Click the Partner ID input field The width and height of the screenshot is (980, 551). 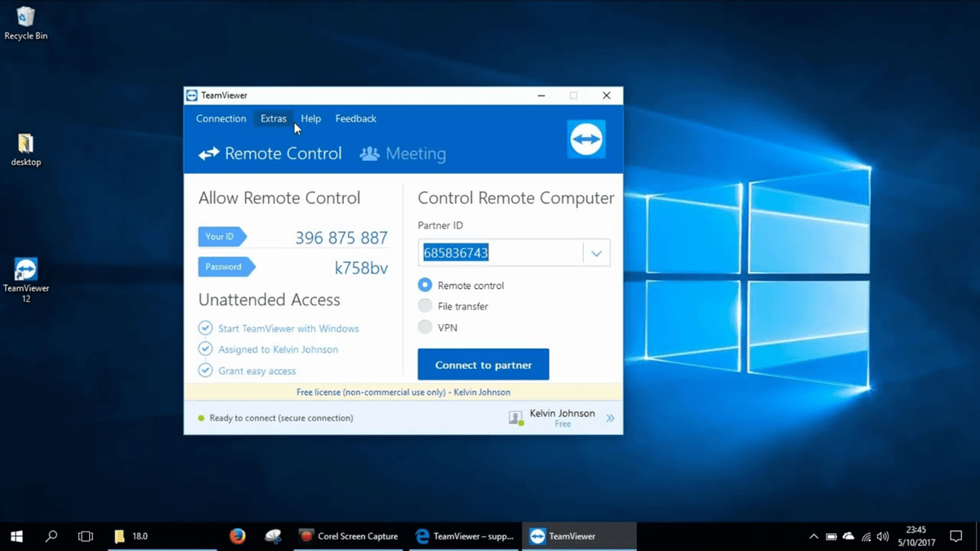(501, 253)
